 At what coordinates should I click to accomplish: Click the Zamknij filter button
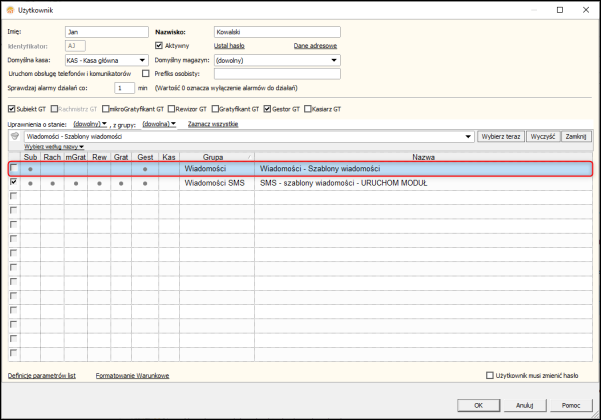click(x=576, y=136)
